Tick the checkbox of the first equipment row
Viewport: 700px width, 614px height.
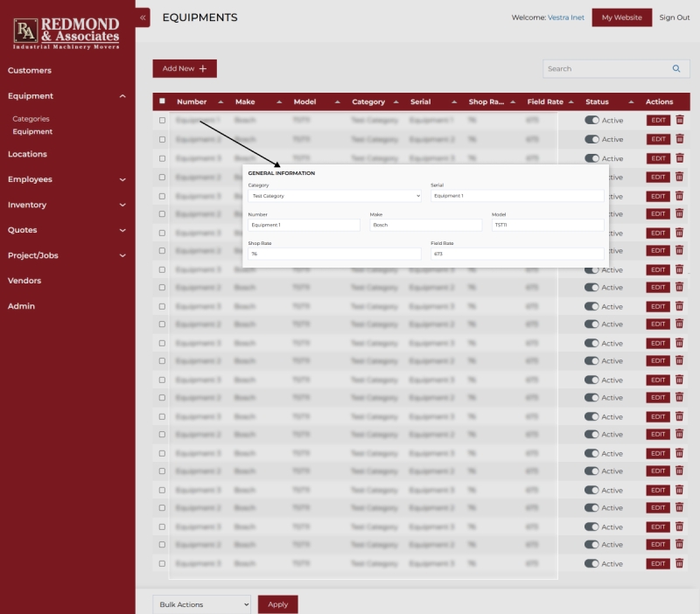(162, 120)
